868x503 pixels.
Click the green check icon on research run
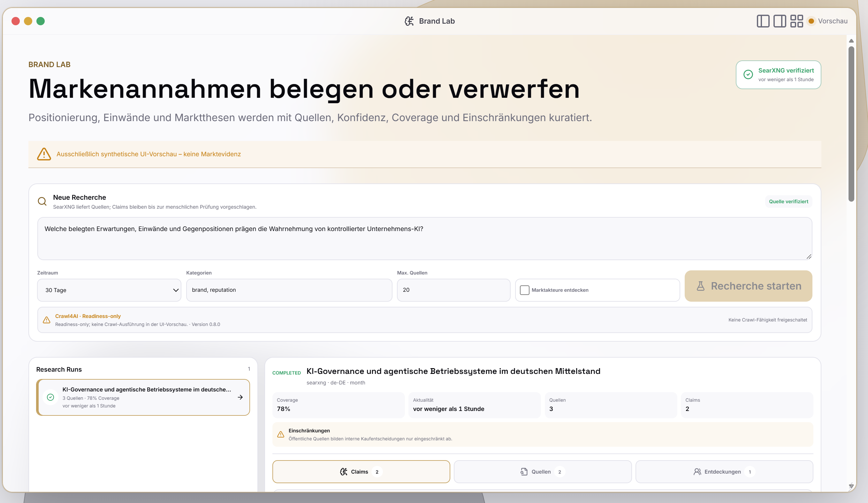(x=51, y=397)
